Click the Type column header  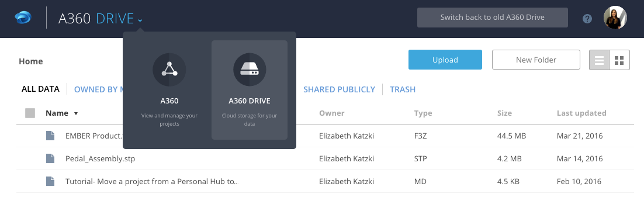click(x=423, y=113)
